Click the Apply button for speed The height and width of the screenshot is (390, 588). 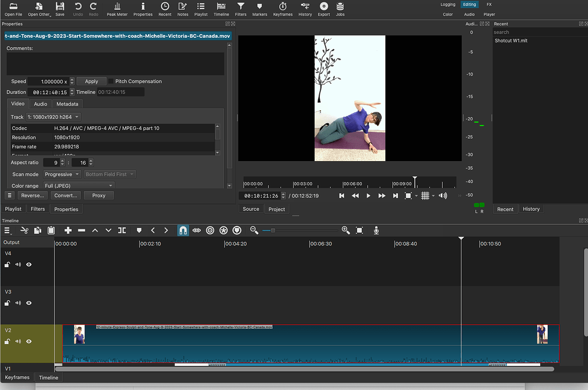coord(91,81)
